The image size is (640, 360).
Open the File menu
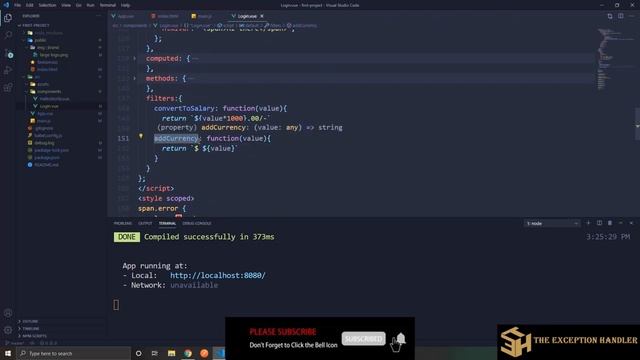tap(18, 5)
